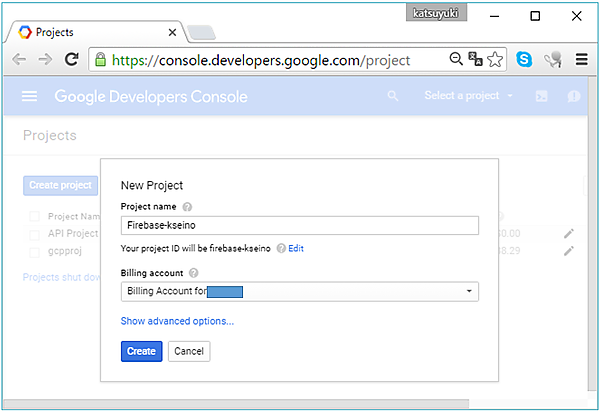
Task: Click the gcpproj project name
Action: tap(65, 251)
